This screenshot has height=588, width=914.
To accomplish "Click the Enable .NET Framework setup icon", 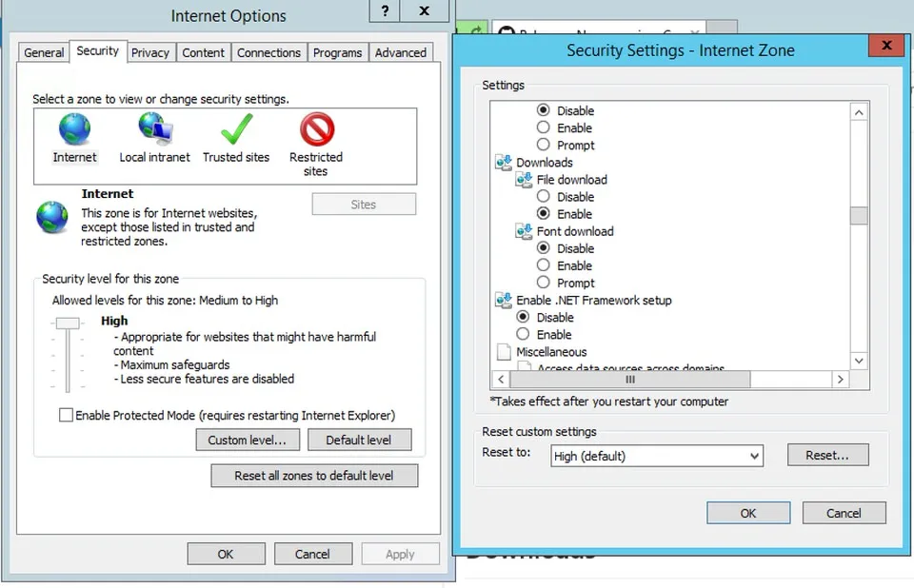I will click(503, 300).
